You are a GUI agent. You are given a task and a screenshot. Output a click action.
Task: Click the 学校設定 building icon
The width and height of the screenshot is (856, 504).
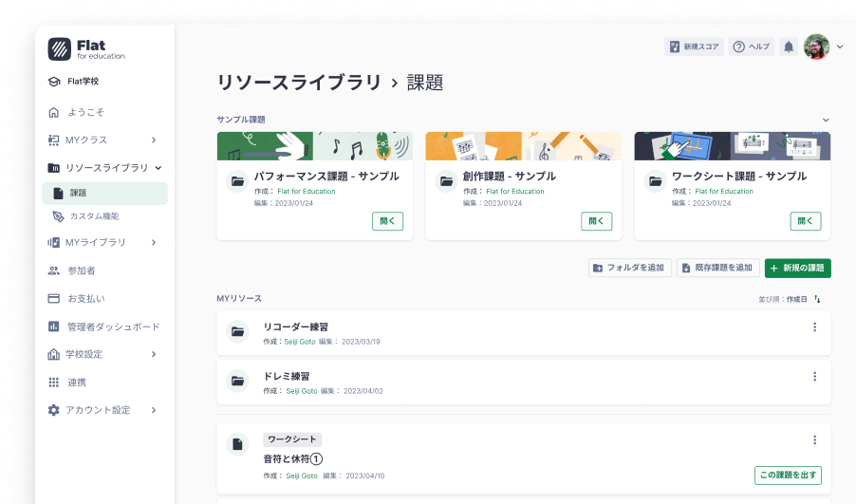tap(53, 354)
